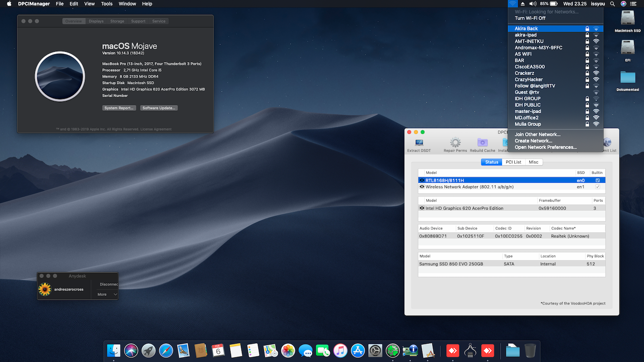Connect to the AMT-INETKU network
The width and height of the screenshot is (644, 362).
click(555, 41)
